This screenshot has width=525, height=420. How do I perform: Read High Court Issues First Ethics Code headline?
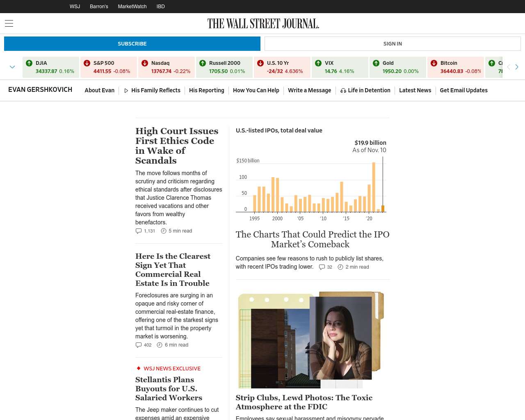click(177, 146)
